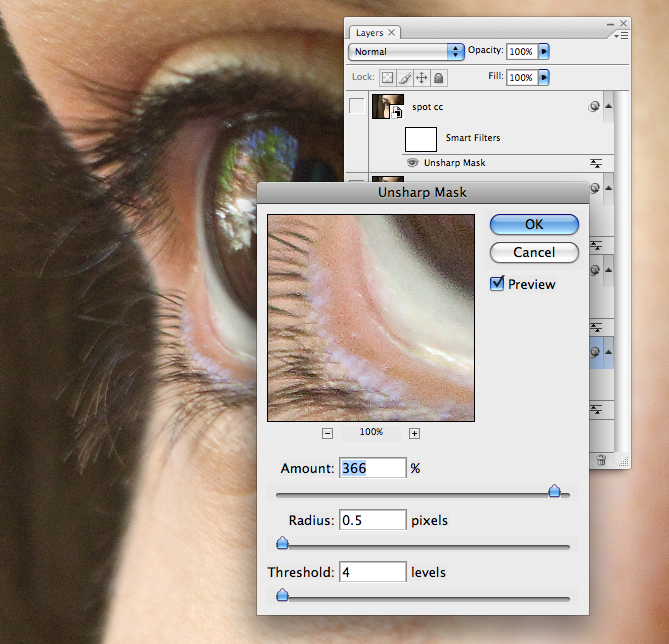
Task: Show the spot cc layer visibility box
Action: click(x=357, y=105)
